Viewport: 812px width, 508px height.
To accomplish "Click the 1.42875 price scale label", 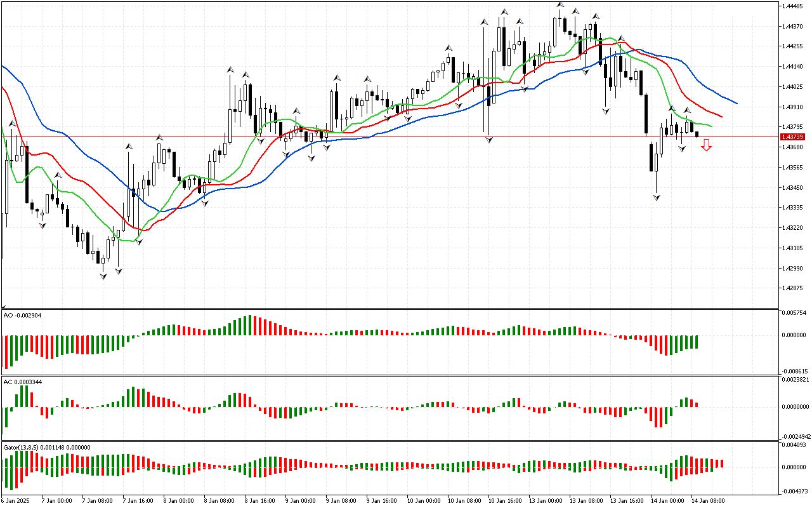I will point(793,288).
